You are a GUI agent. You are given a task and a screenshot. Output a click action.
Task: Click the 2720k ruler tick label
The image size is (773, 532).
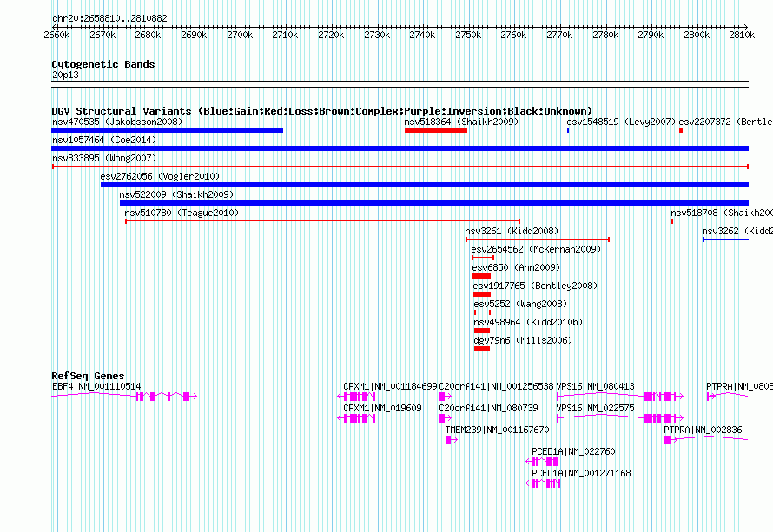click(331, 35)
